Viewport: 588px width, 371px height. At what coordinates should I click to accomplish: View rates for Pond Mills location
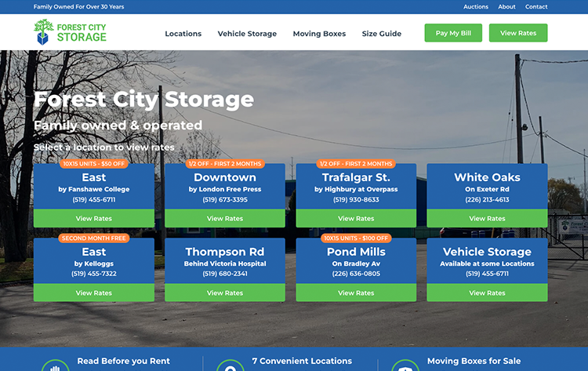356,293
